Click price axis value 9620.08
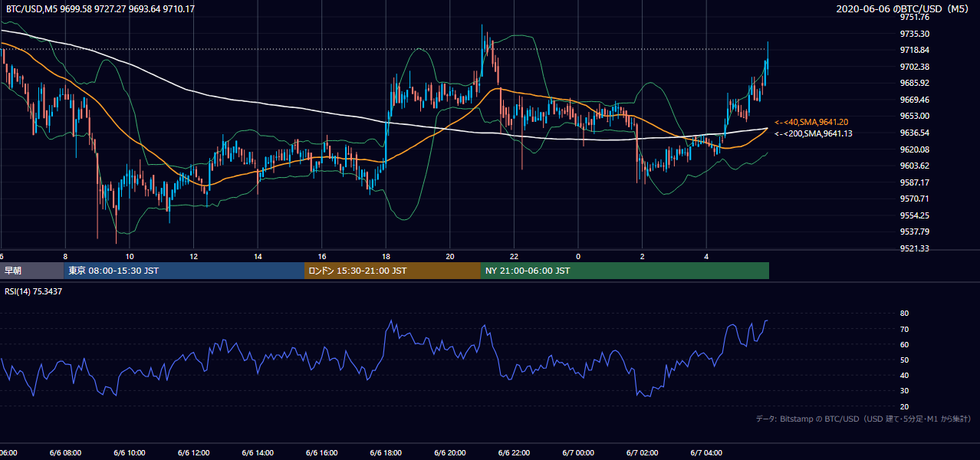The height and width of the screenshot is (460, 980). (914, 149)
